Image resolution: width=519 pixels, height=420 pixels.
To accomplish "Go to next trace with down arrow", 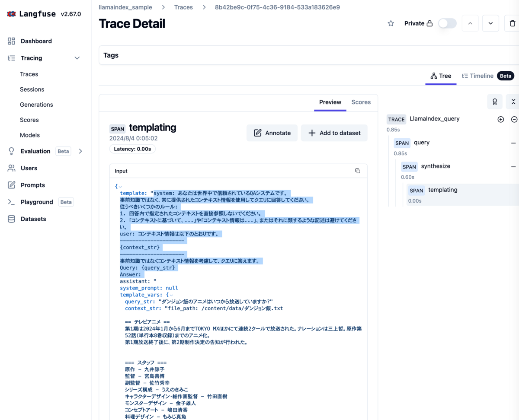I will click(490, 23).
